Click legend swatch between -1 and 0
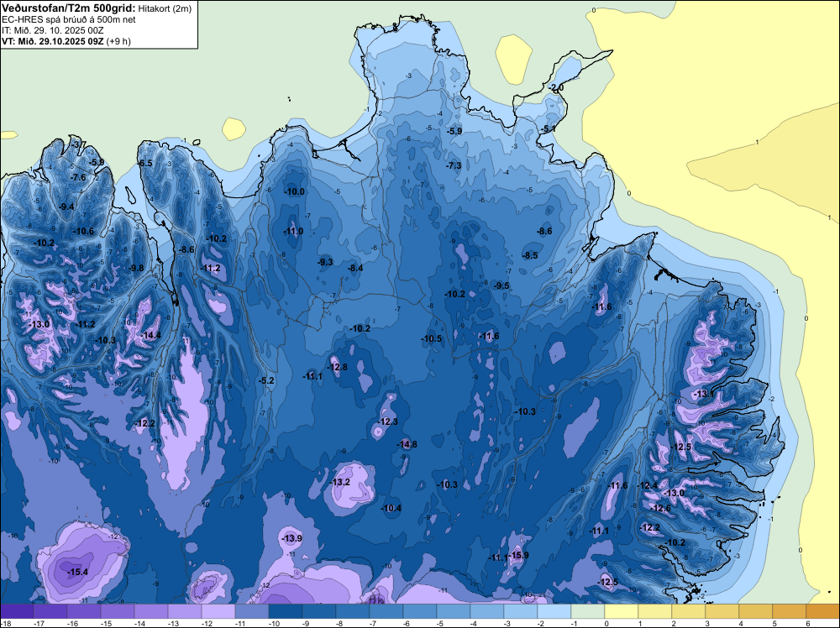840x628 pixels. coord(588,611)
